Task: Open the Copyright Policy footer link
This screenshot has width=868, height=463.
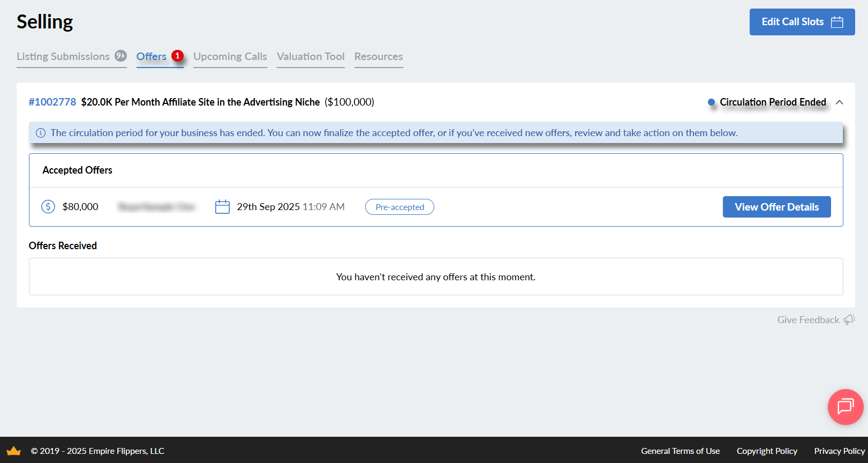Action: click(x=767, y=451)
